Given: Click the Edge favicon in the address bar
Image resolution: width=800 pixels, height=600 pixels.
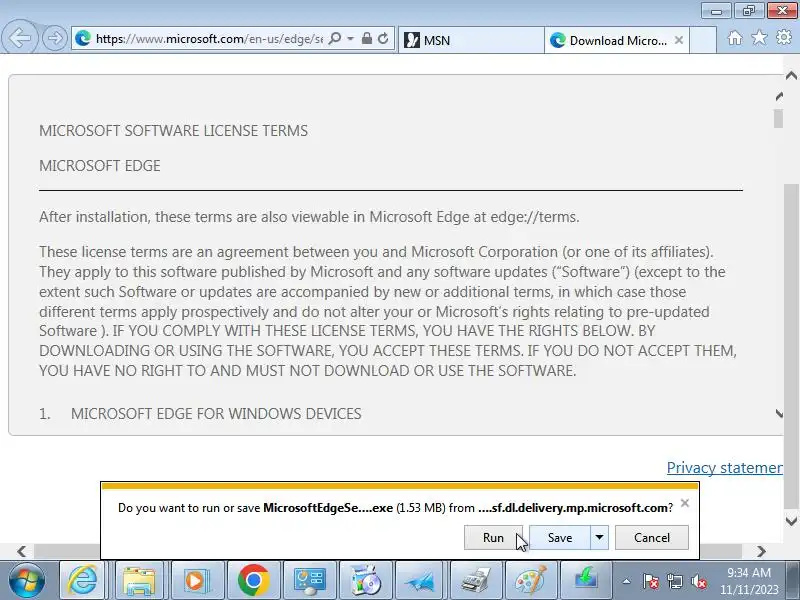Looking at the screenshot, I should point(83,38).
